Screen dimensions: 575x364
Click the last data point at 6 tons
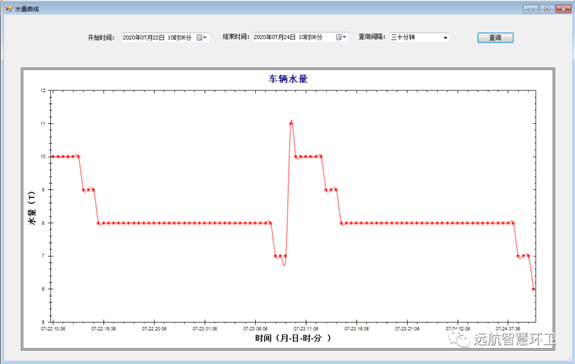pos(533,289)
